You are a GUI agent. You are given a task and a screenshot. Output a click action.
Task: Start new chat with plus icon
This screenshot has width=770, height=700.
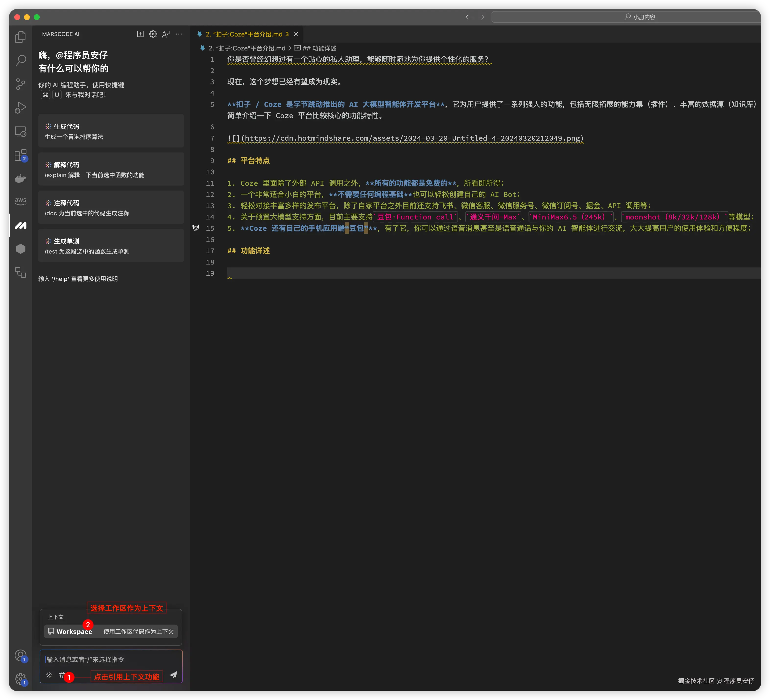(x=140, y=34)
